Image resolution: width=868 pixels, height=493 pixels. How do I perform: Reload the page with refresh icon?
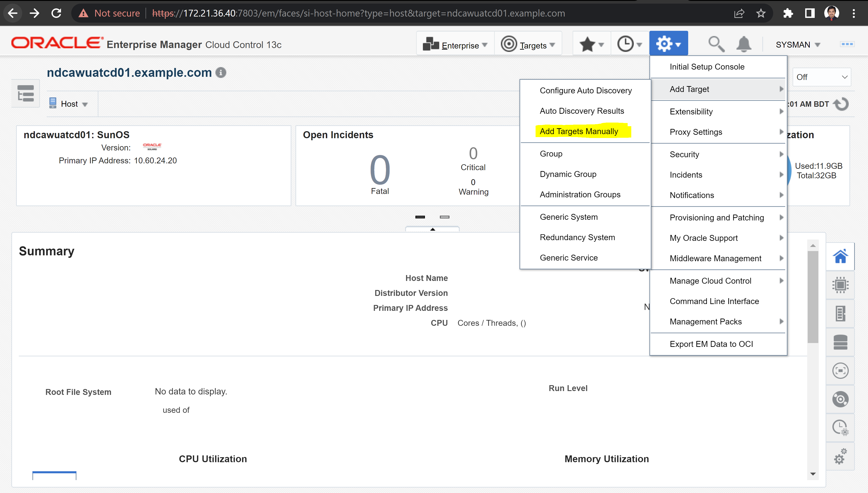56,13
